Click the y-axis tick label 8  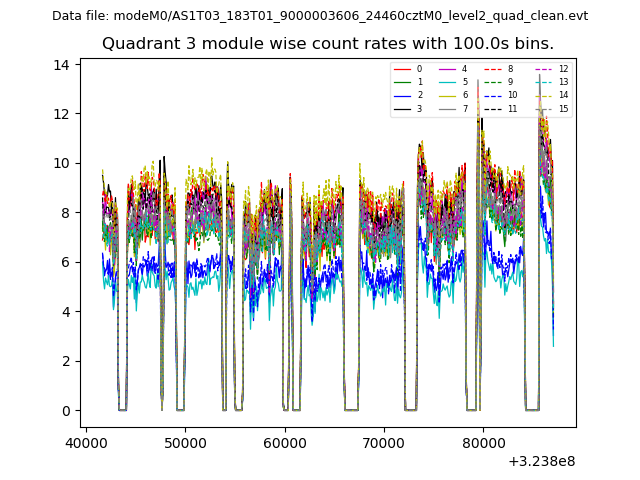tap(67, 213)
